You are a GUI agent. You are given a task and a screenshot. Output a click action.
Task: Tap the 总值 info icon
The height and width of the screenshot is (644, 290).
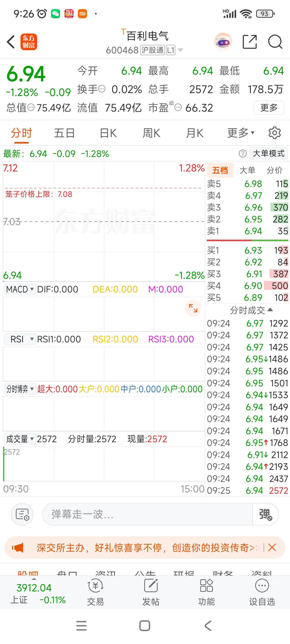point(31,107)
